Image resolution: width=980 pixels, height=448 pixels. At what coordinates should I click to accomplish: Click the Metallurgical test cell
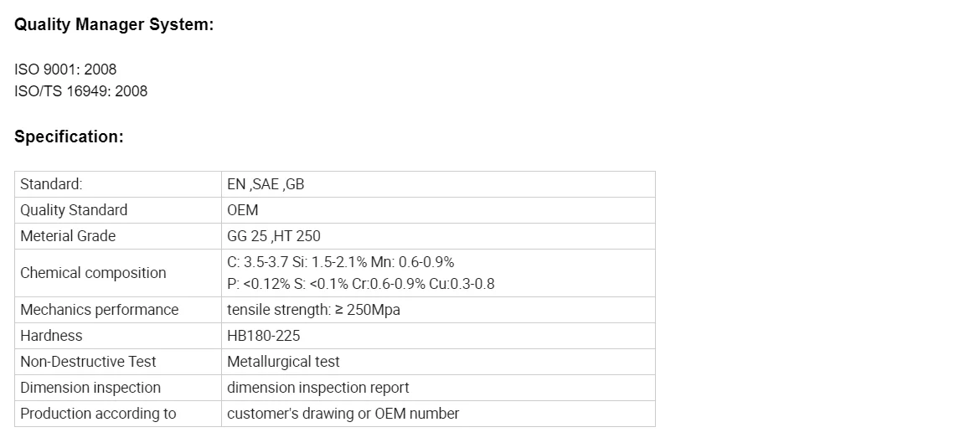(438, 362)
